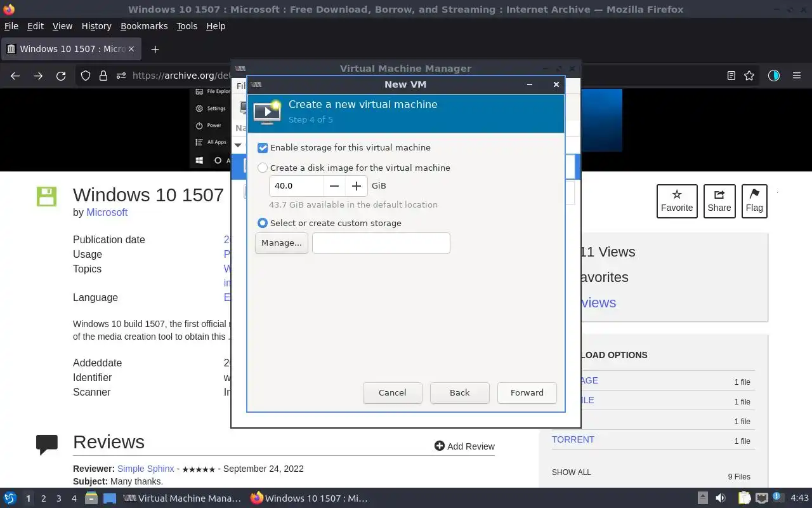
Task: Close the Windows 10 1507 browser tab
Action: click(131, 49)
